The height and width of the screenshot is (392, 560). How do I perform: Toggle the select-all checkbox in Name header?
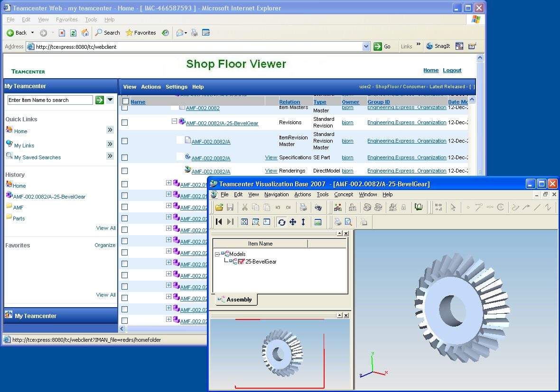pyautogui.click(x=125, y=101)
